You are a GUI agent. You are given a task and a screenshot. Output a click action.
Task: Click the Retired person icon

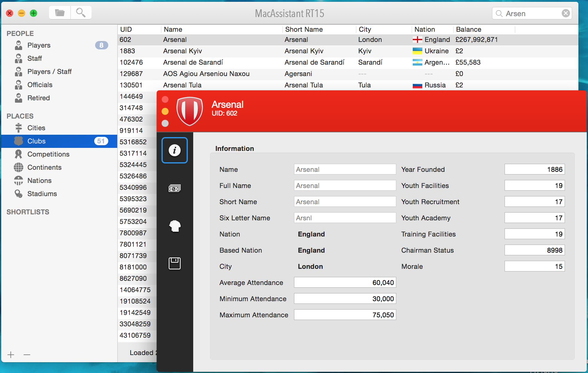(x=19, y=98)
